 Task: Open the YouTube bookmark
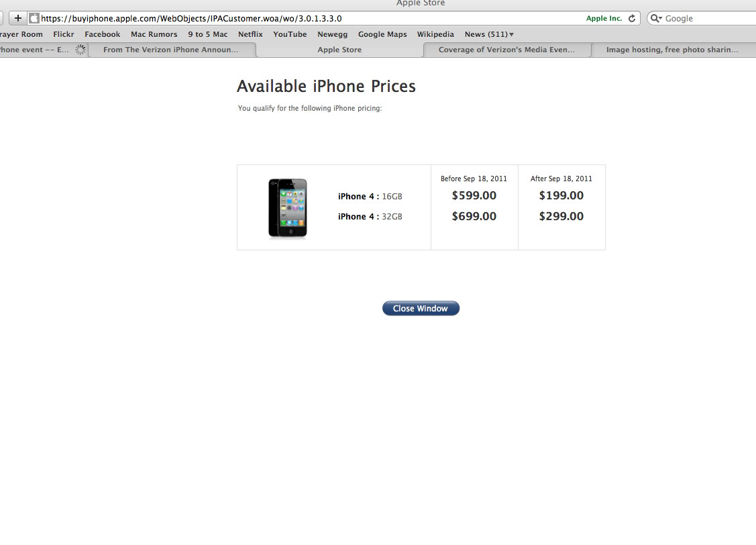290,34
